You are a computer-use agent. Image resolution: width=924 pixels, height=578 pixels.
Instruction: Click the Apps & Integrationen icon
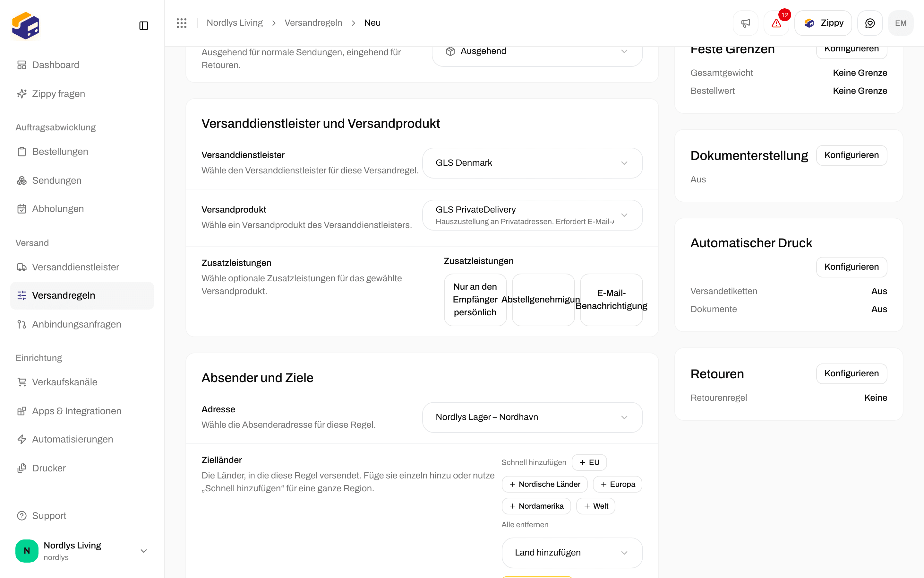[x=22, y=411]
